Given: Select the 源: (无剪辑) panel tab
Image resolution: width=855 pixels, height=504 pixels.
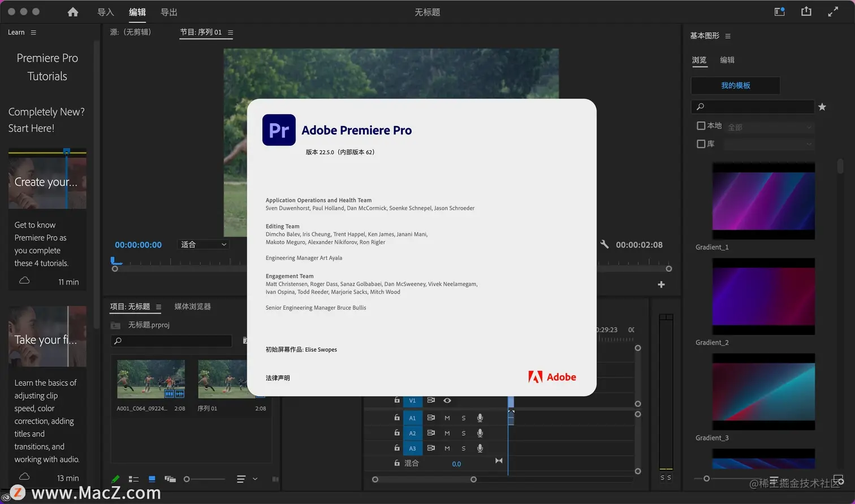Looking at the screenshot, I should [131, 32].
